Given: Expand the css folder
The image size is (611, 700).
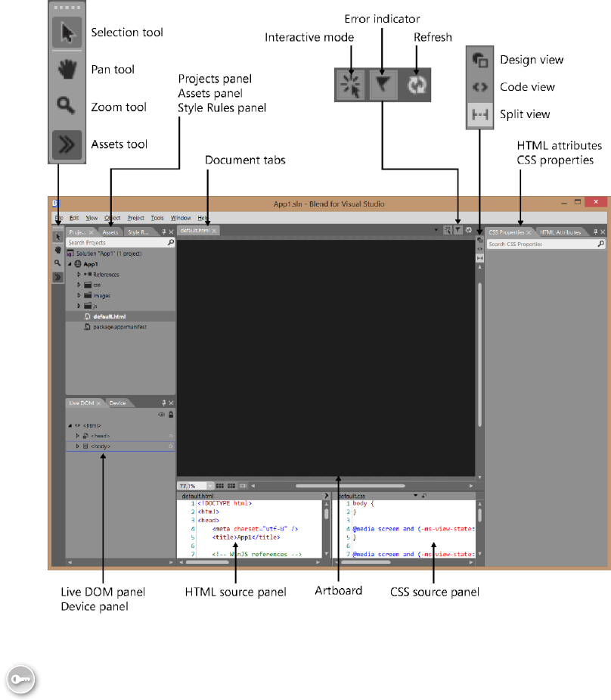Looking at the screenshot, I should [x=79, y=285].
